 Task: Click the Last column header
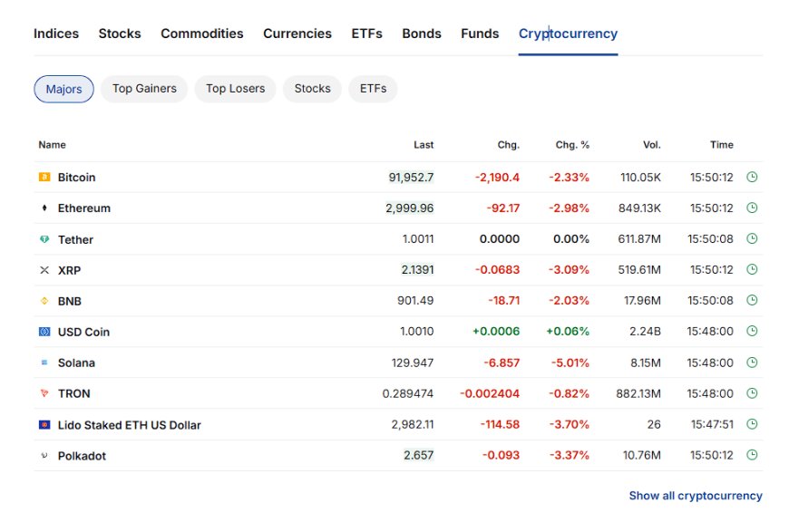pyautogui.click(x=424, y=145)
